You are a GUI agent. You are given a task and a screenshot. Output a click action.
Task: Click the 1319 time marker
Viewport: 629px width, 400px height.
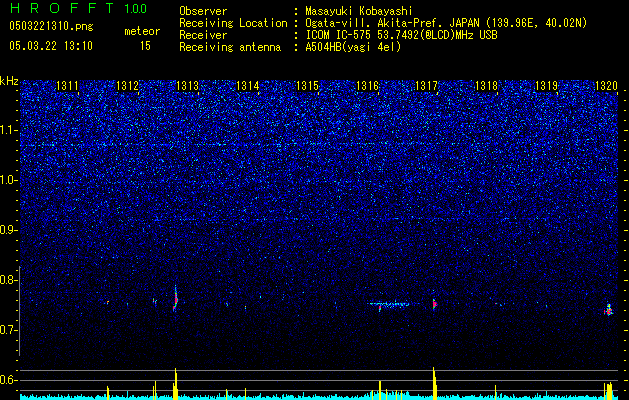[547, 86]
